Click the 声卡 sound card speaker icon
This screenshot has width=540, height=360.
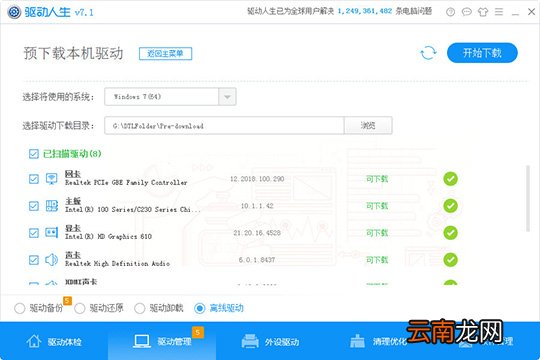coord(52,259)
